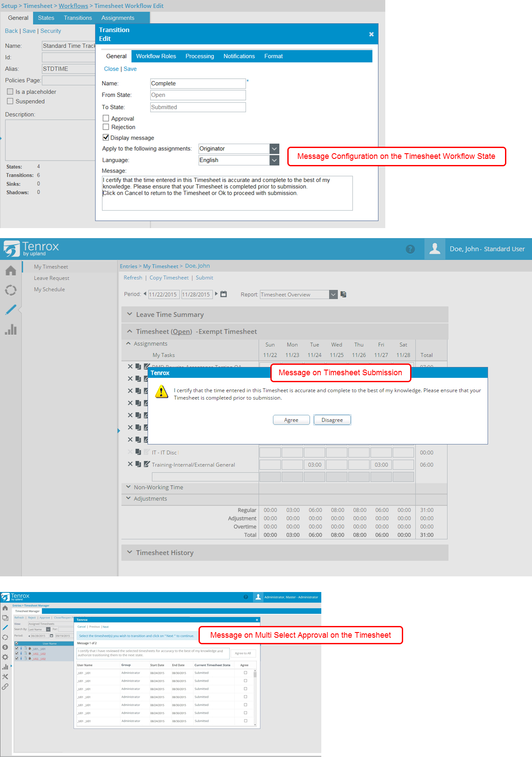Open the English language dropdown

click(274, 160)
